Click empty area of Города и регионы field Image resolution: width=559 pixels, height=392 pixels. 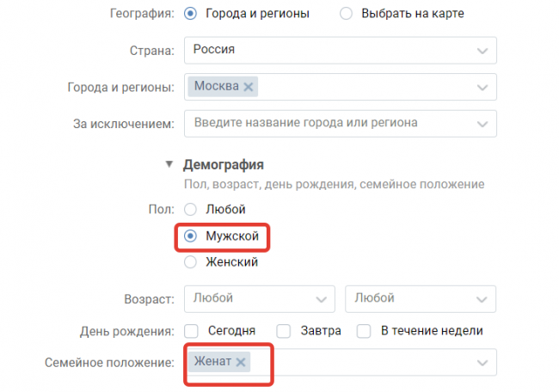pos(361,87)
